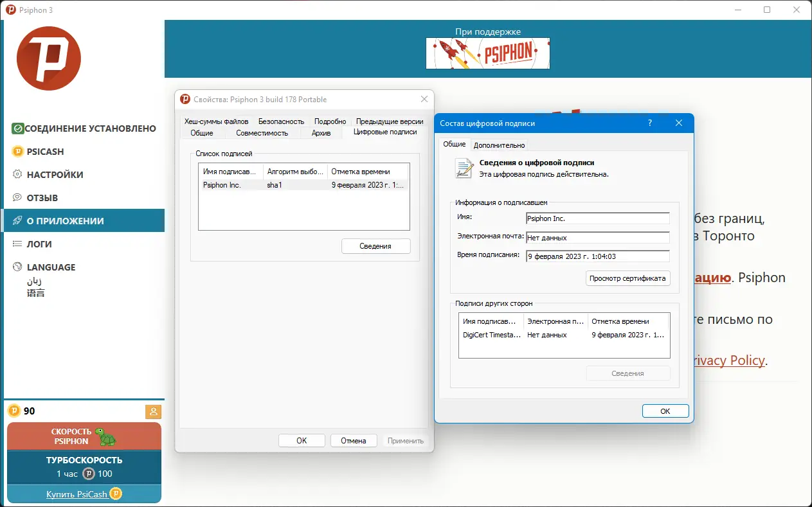Click OK in signature details dialog
The width and height of the screenshot is (812, 507).
click(x=665, y=411)
